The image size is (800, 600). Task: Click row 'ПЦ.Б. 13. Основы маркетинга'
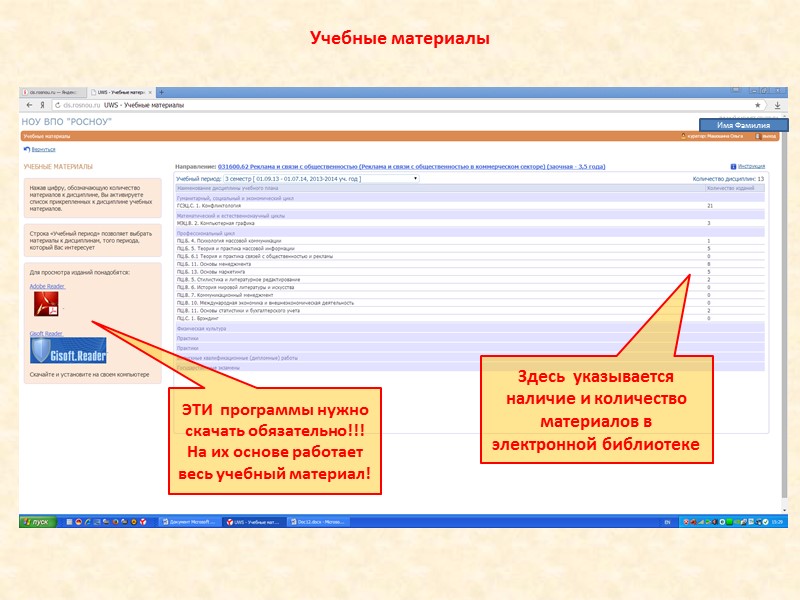469,272
